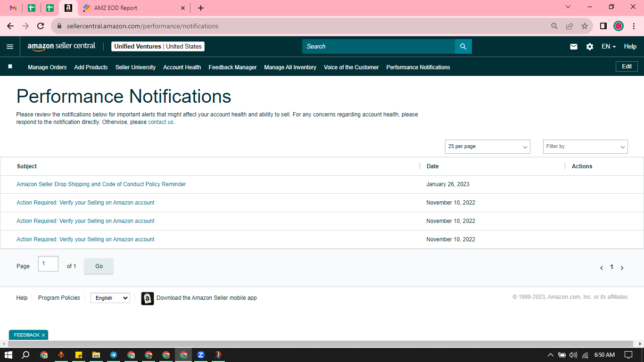This screenshot has height=362, width=644.
Task: Click Download the Amazon Seller mobile app
Action: pyautogui.click(x=206, y=298)
